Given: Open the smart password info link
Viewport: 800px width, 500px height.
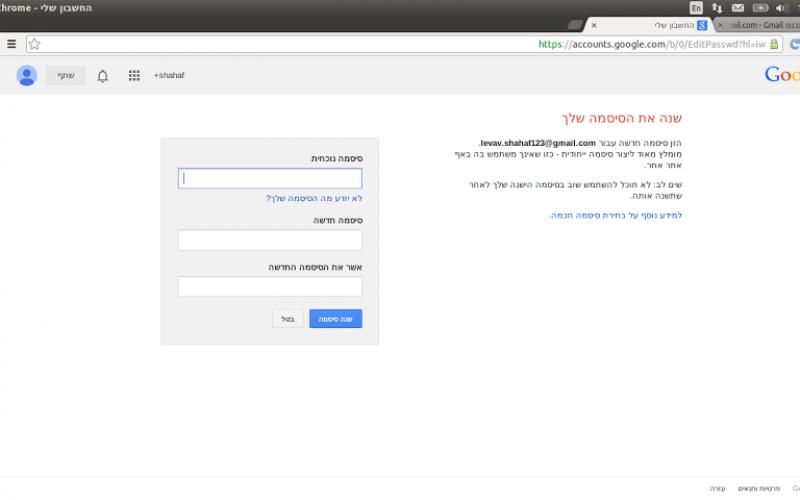Looking at the screenshot, I should coord(615,215).
